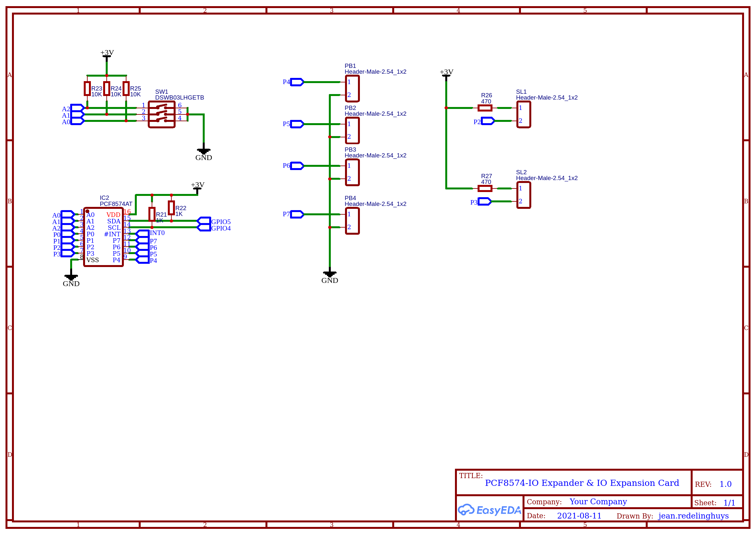This screenshot has height=535, width=756.
Task: Select the schematic title text
Action: [x=582, y=483]
